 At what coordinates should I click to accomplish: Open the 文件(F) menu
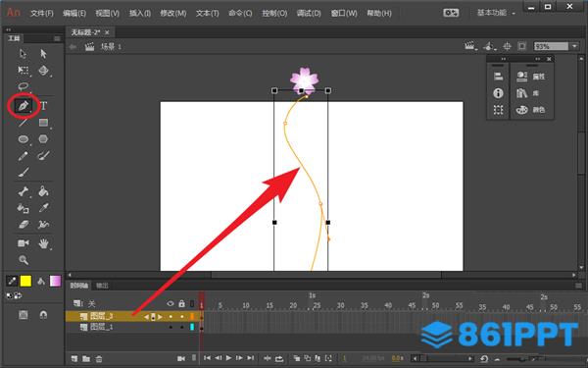(41, 13)
